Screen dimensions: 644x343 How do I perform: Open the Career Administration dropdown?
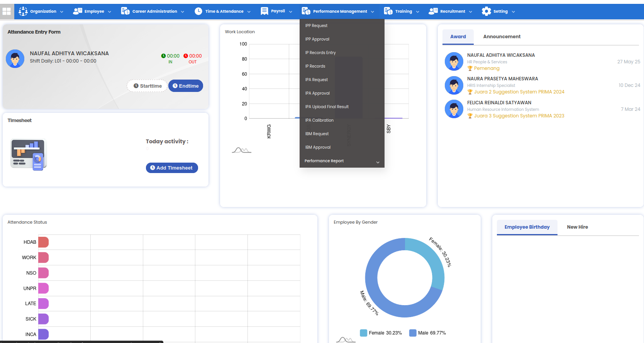pyautogui.click(x=153, y=12)
